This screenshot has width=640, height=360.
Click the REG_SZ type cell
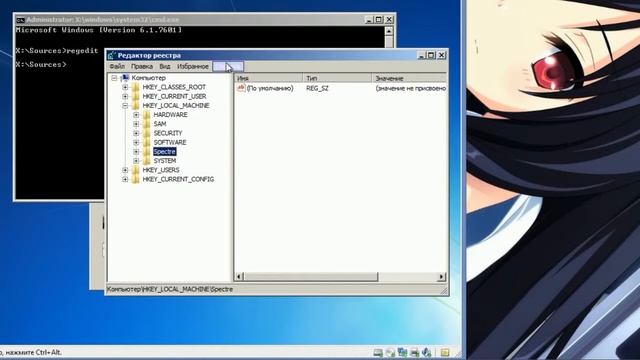coord(317,88)
